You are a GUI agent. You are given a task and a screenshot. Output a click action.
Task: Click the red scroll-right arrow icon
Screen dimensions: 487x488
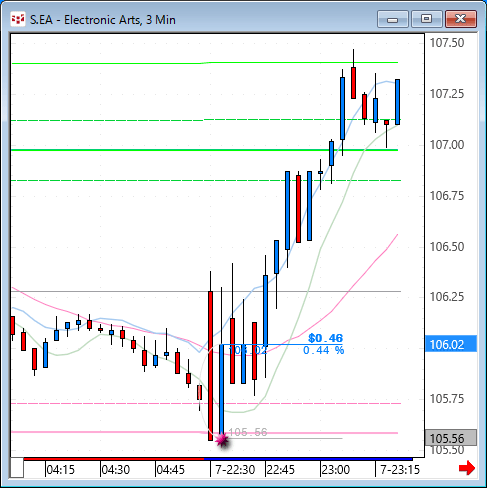[467, 468]
